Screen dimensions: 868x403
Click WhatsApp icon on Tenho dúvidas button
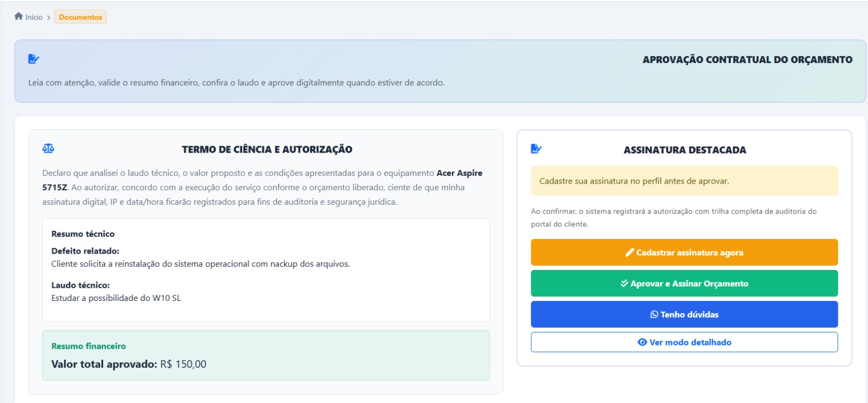click(654, 314)
